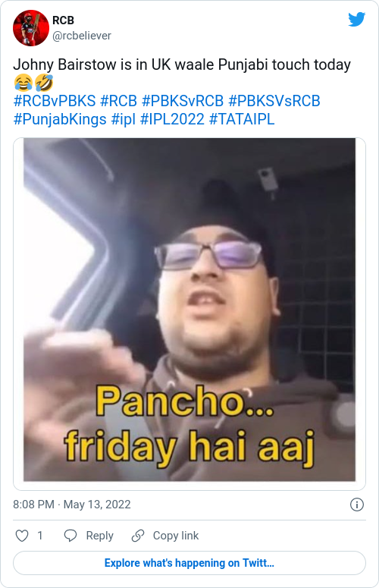Open the 8:08 PM May 13, 2022 timestamp

pos(72,505)
